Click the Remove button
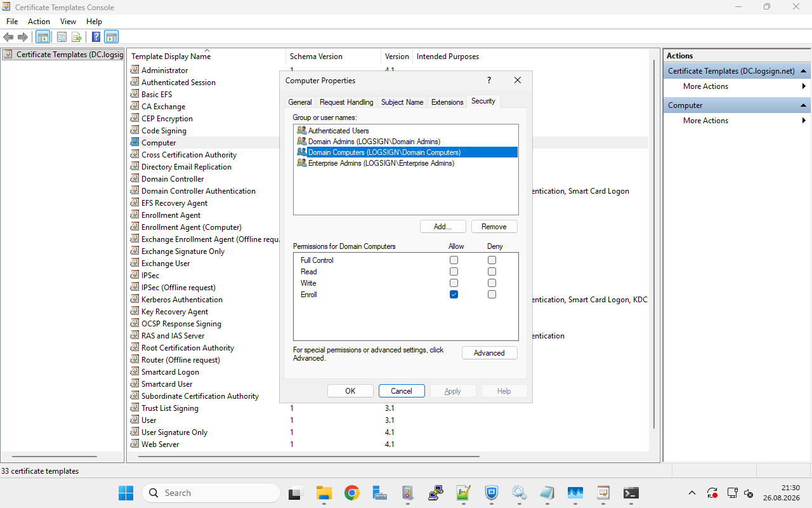 pyautogui.click(x=494, y=227)
